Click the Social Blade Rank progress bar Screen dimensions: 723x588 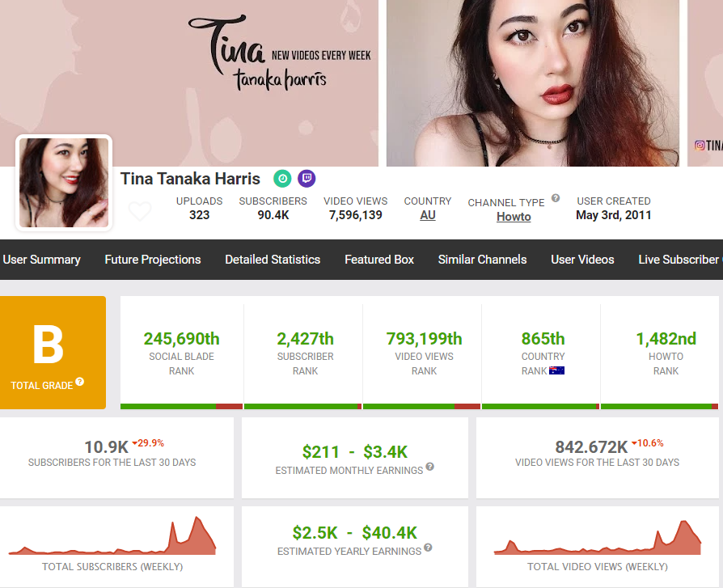[x=181, y=406]
